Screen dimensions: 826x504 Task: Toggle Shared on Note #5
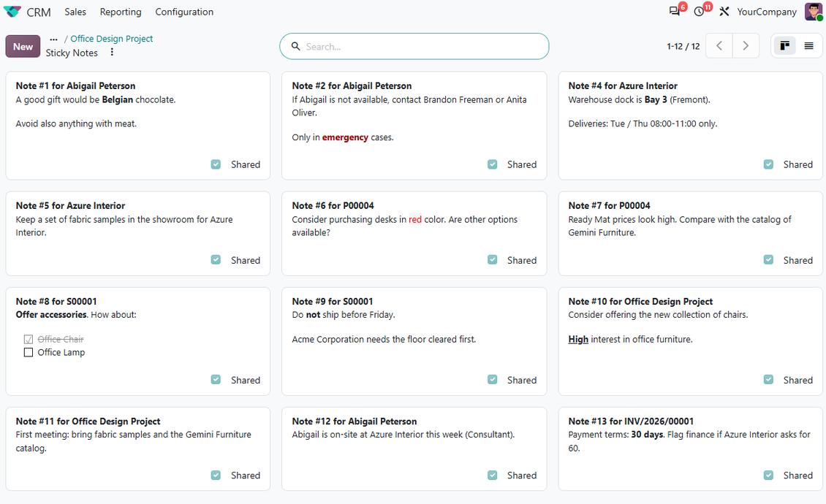pyautogui.click(x=216, y=259)
